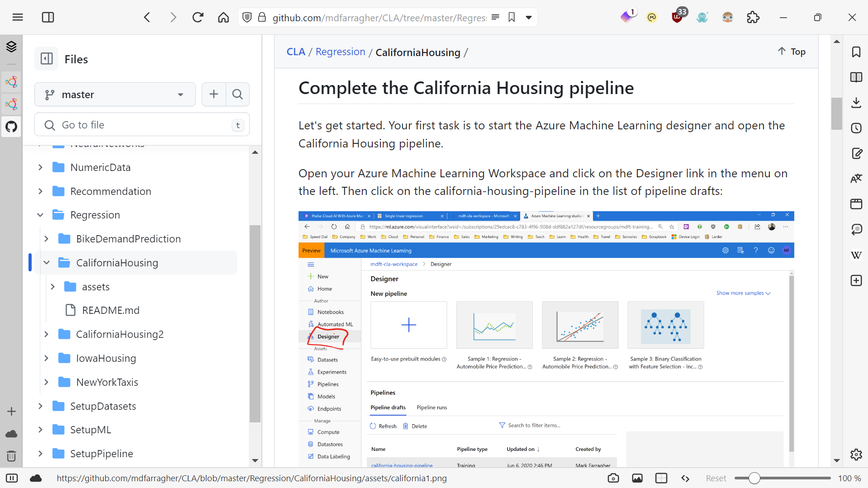The width and height of the screenshot is (868, 488).
Task: Open the sync cloud icon in left sidebar
Action: [x=11, y=434]
